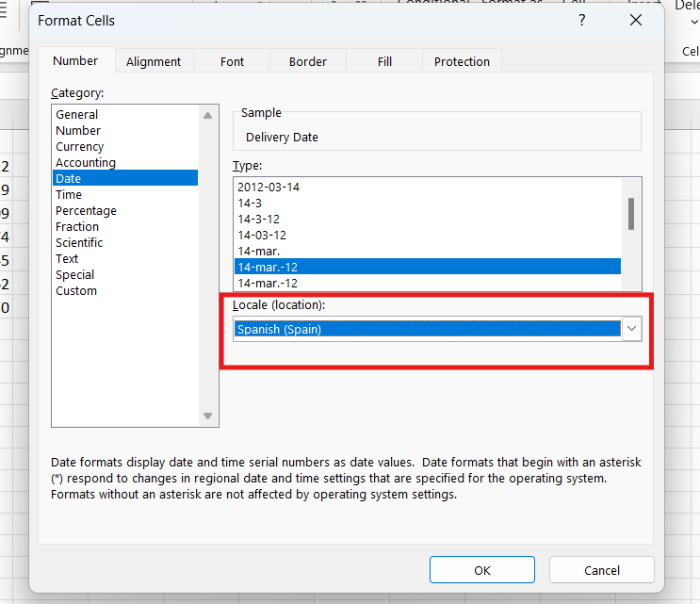Click Category list scroll down arrow
The image size is (700, 604).
tap(208, 416)
